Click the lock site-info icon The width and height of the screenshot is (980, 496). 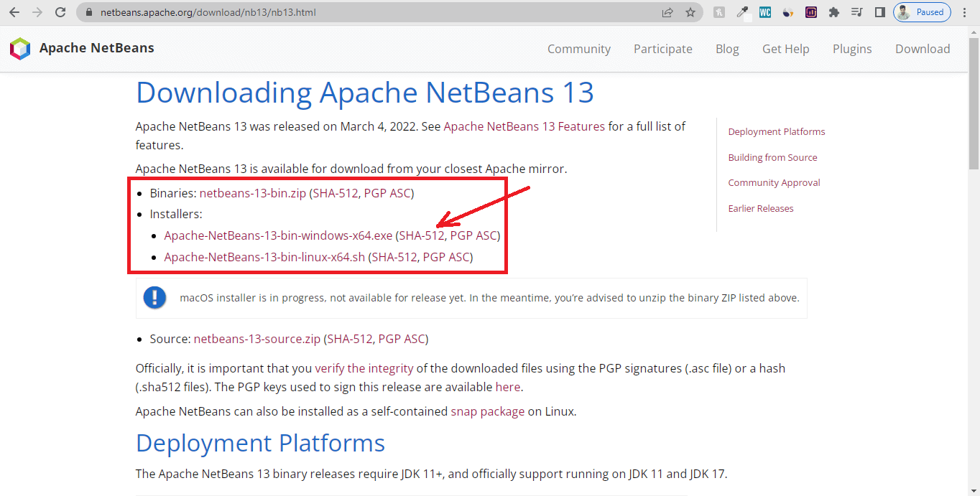coord(89,12)
